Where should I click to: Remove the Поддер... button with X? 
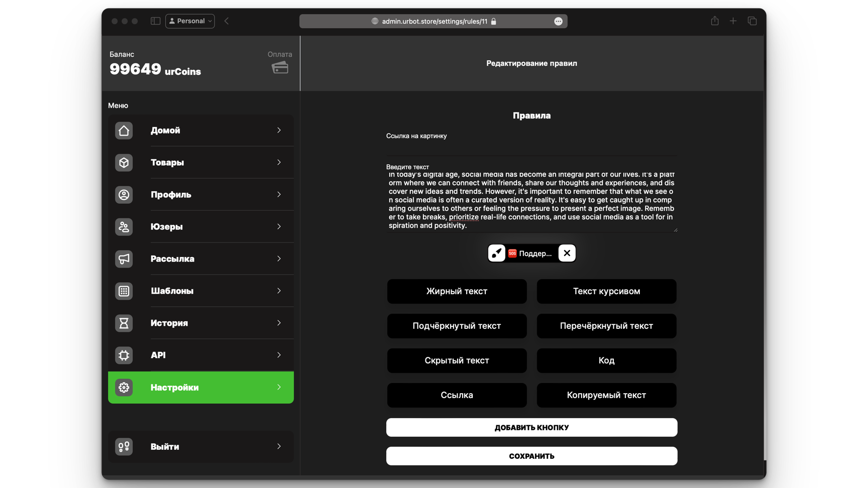(567, 254)
